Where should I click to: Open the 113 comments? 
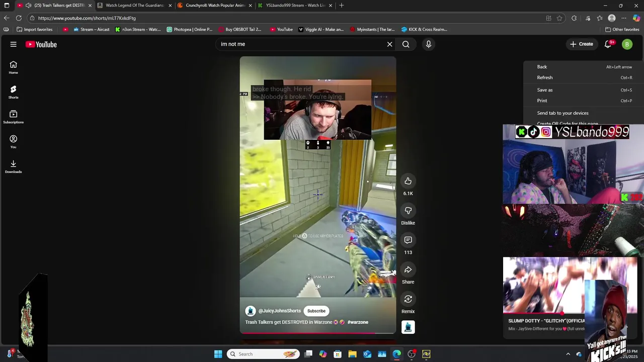(408, 240)
